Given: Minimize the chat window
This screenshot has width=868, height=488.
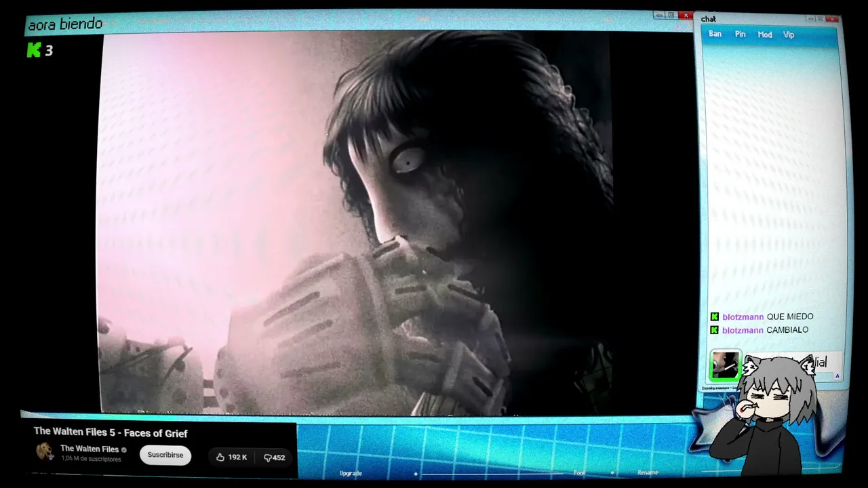Looking at the screenshot, I should 810,19.
